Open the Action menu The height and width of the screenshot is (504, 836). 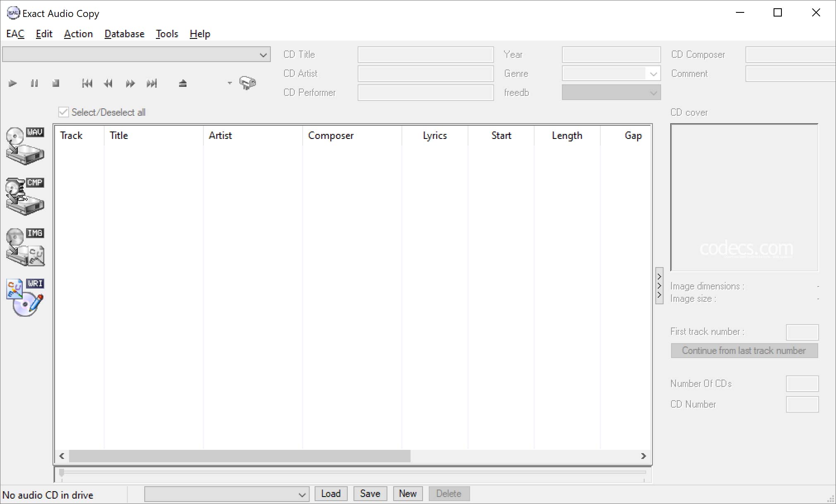click(78, 34)
